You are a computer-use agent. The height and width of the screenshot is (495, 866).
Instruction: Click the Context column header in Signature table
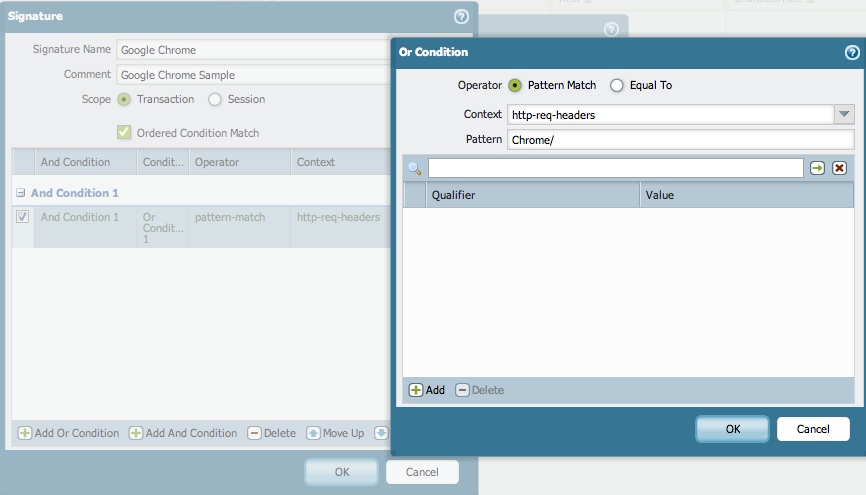[340, 162]
